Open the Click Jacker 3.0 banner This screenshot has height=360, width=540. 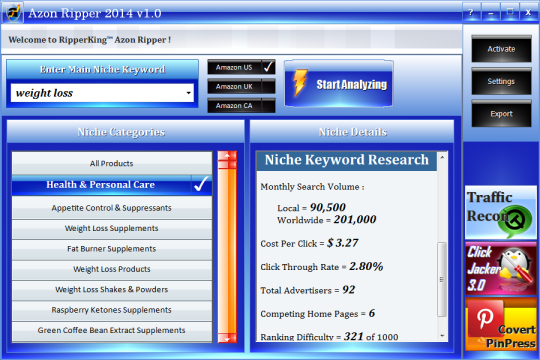click(501, 268)
